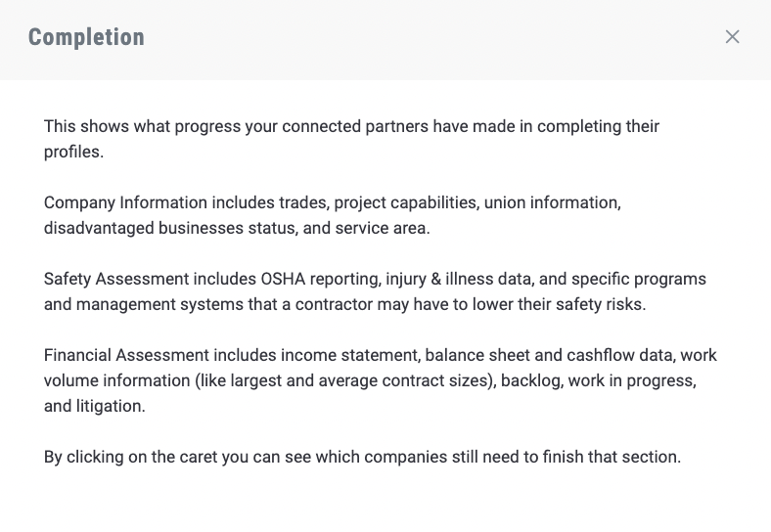This screenshot has height=532, width=771.
Task: Click the sentence about clicking the caret
Action: 362,457
